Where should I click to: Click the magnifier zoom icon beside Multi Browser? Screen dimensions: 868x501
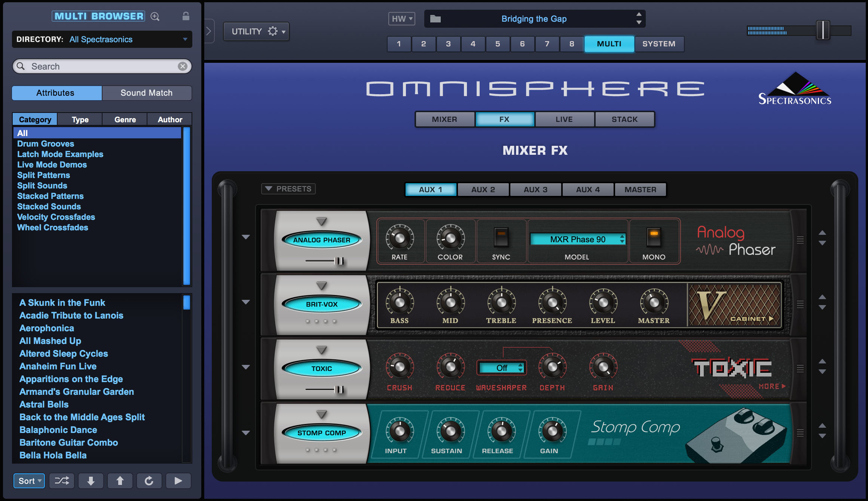155,16
